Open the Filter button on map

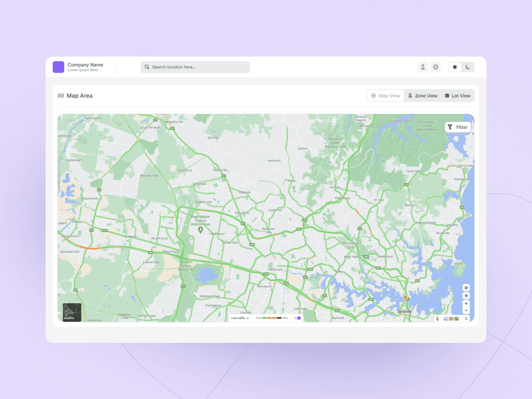coord(458,127)
